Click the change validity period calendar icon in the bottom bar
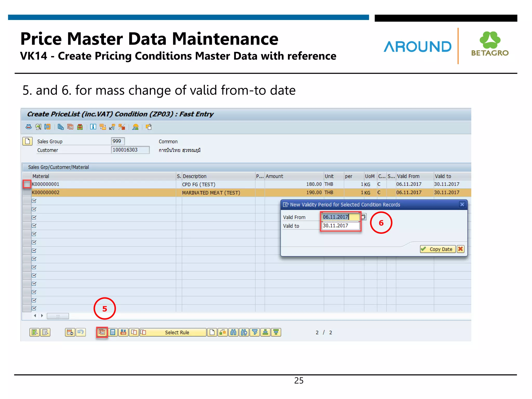 point(102,332)
